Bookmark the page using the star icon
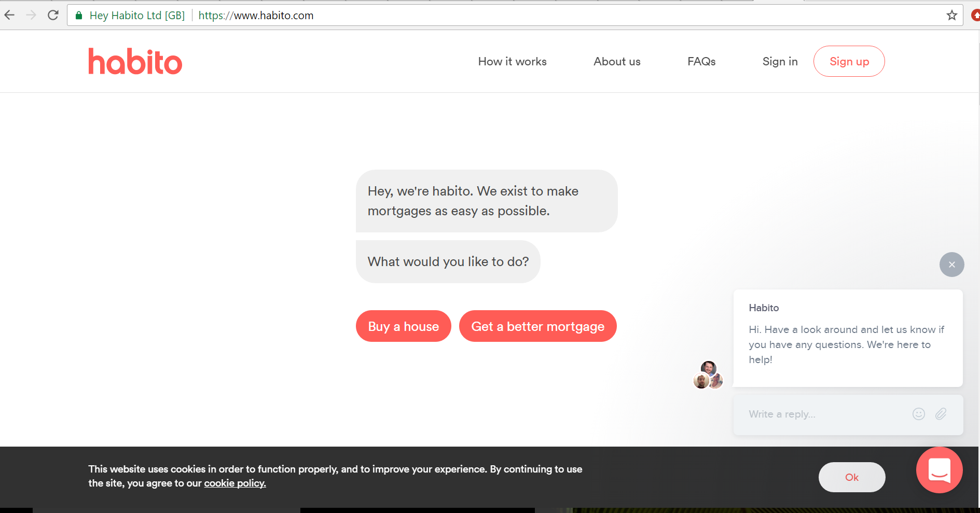 click(951, 15)
